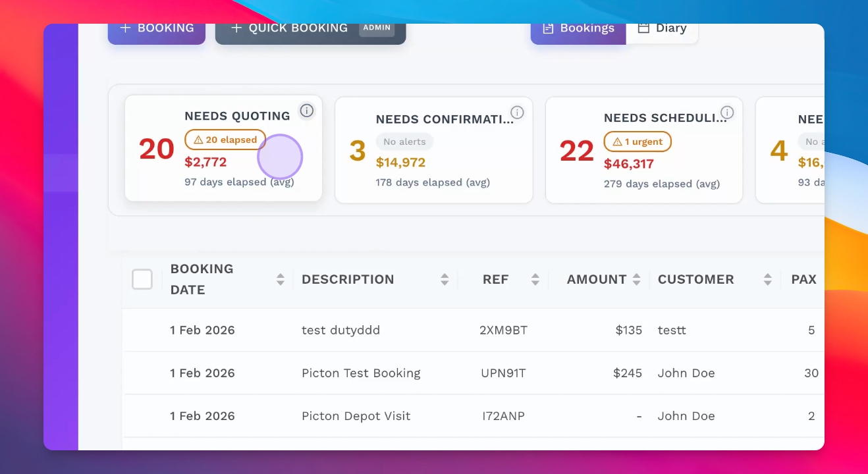This screenshot has width=868, height=474.
Task: Open the Picton Test Booking row
Action: (x=361, y=373)
